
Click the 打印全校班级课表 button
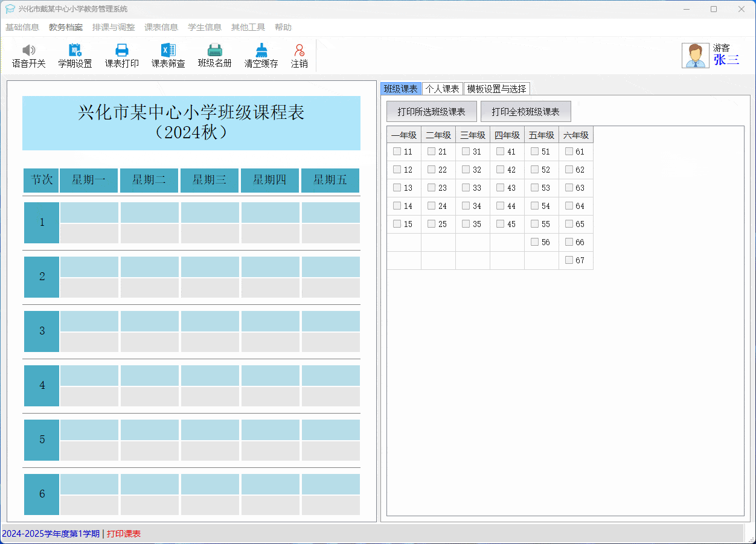(x=525, y=112)
